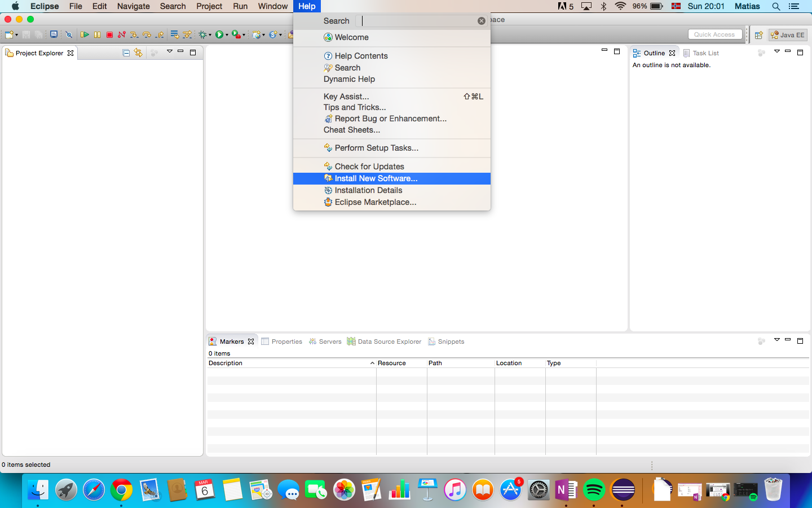The image size is (812, 508).
Task: Click the Run External Tools icon
Action: [236, 35]
